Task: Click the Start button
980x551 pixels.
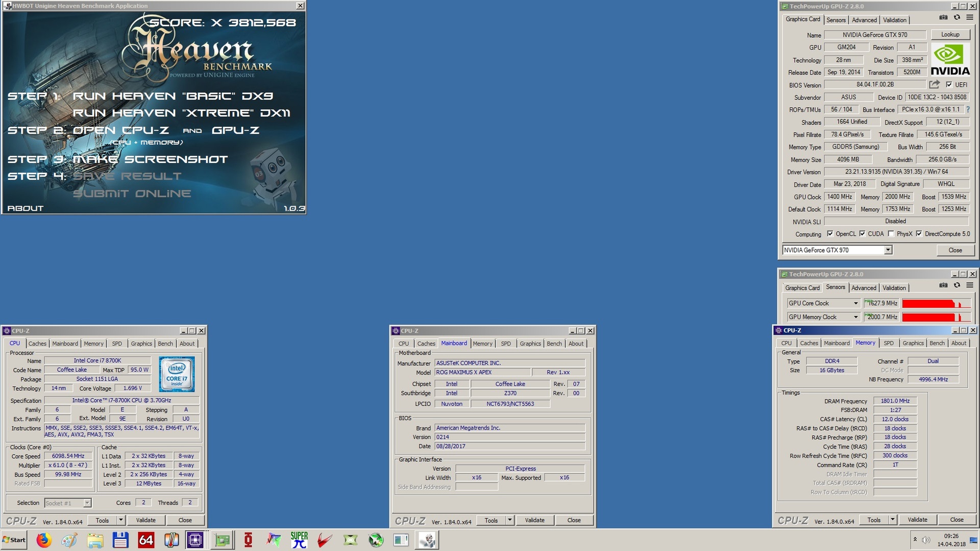Action: click(x=14, y=540)
